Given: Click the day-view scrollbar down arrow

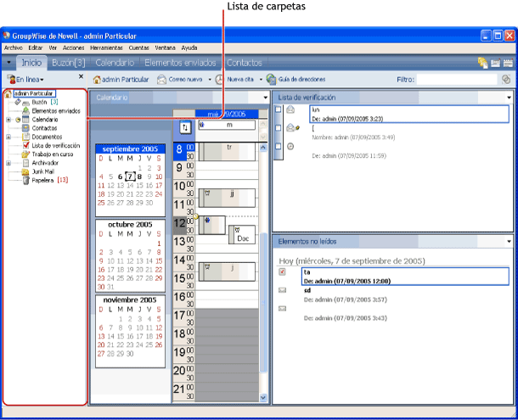Looking at the screenshot, I should tap(263, 397).
